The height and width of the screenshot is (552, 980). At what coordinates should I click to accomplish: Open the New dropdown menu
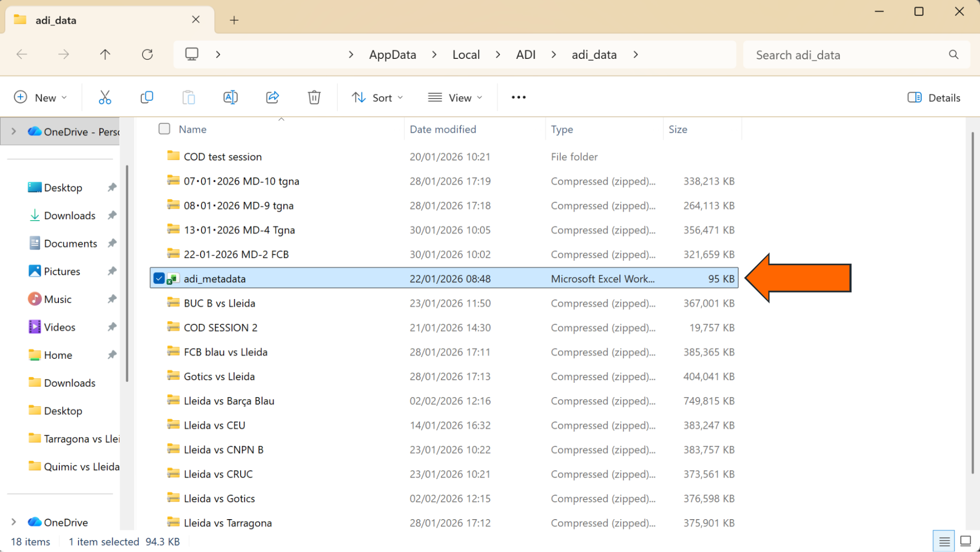40,98
